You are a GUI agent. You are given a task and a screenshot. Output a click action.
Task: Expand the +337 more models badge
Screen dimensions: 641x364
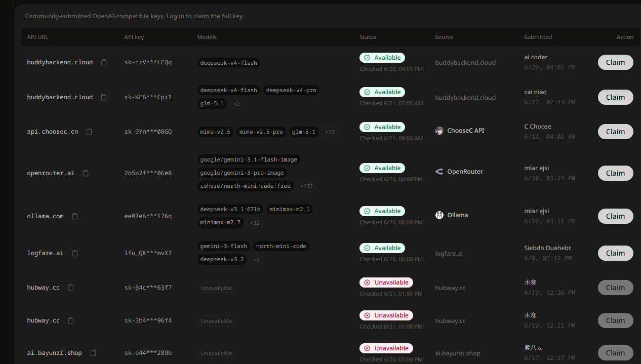[x=306, y=186]
